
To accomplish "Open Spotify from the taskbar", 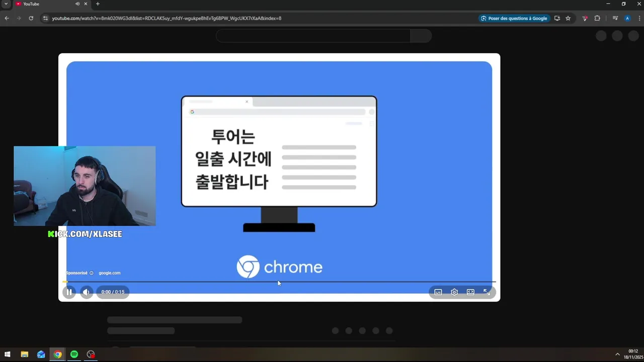I will [74, 354].
